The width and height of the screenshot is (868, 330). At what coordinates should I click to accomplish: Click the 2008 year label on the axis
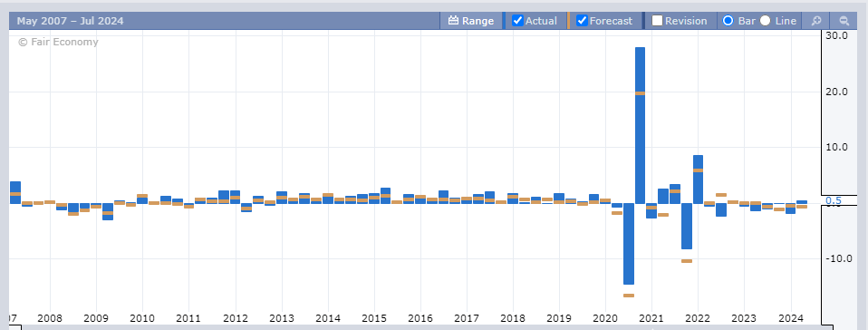click(x=50, y=318)
